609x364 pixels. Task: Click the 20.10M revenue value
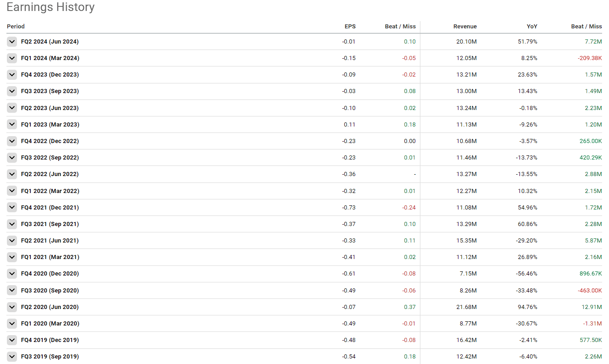point(466,42)
